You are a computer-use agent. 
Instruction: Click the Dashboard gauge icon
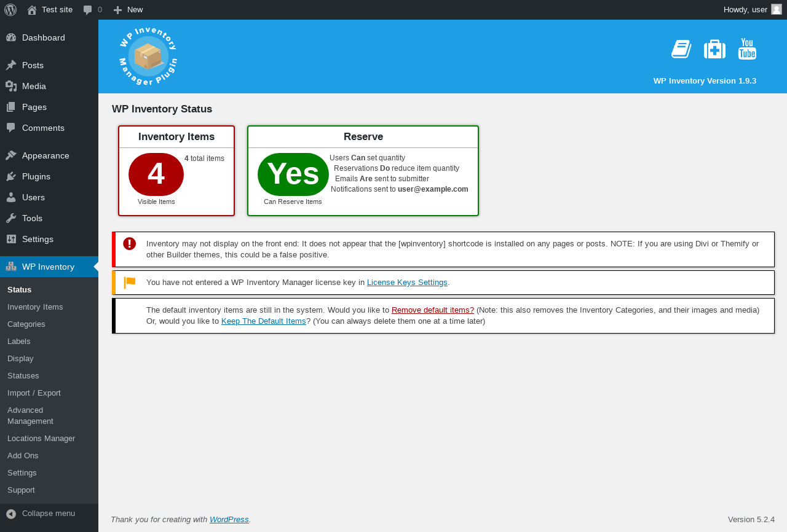(11, 37)
